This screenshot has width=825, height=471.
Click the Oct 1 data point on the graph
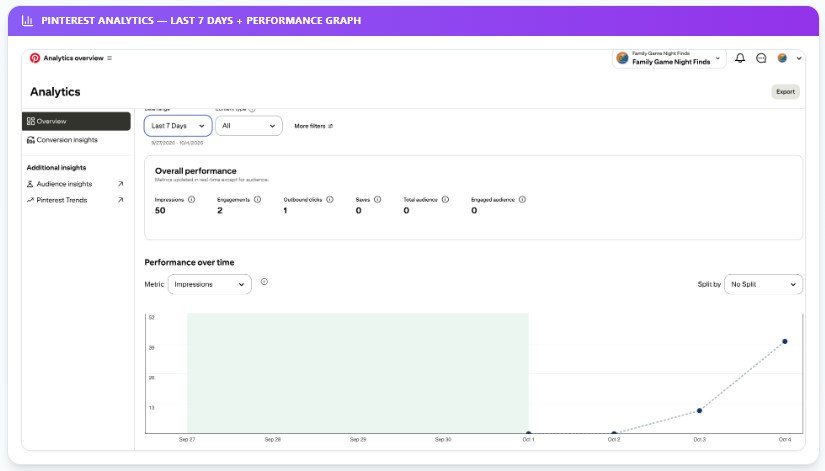[x=528, y=433]
